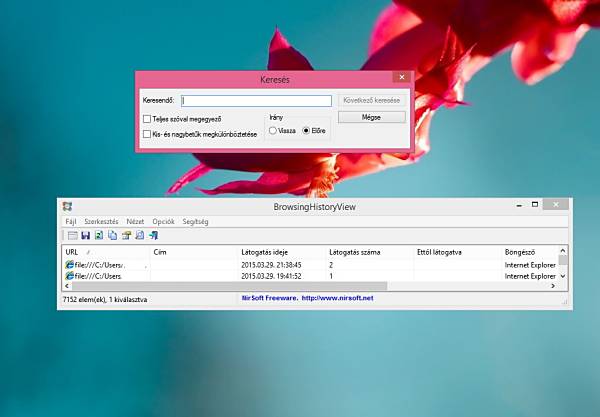Sort by the URL column header

click(x=106, y=252)
